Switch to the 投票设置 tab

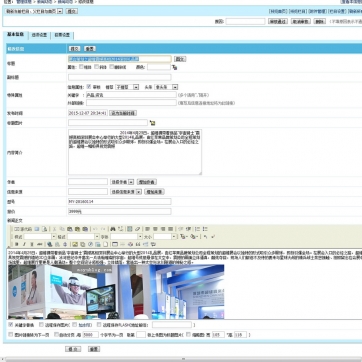[x=62, y=35]
